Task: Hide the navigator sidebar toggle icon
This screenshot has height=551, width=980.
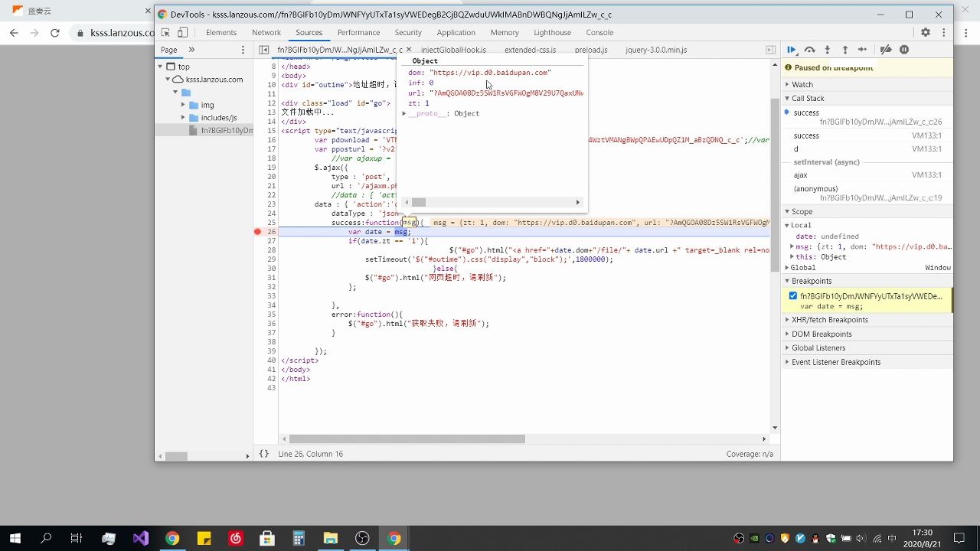Action: 263,50
